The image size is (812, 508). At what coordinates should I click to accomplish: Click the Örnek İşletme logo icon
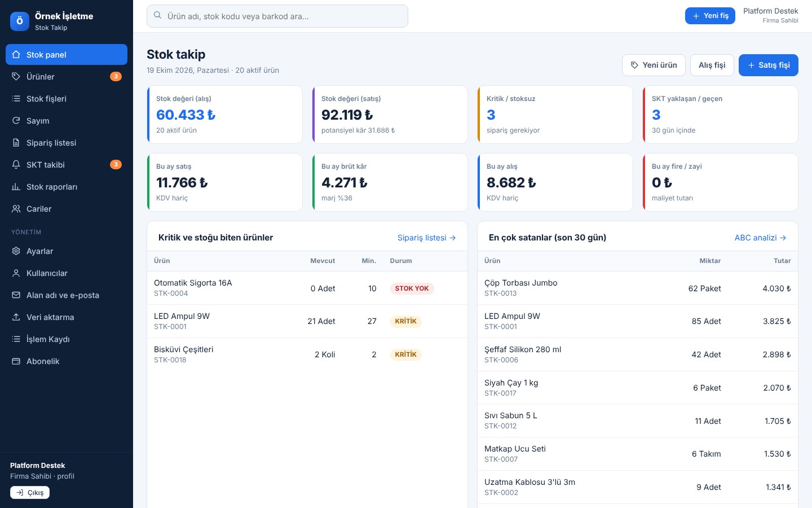[x=20, y=21]
